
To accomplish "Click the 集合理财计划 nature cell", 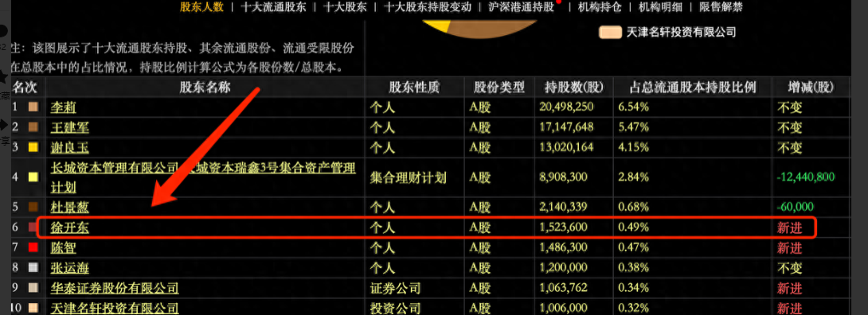I will pos(408,177).
